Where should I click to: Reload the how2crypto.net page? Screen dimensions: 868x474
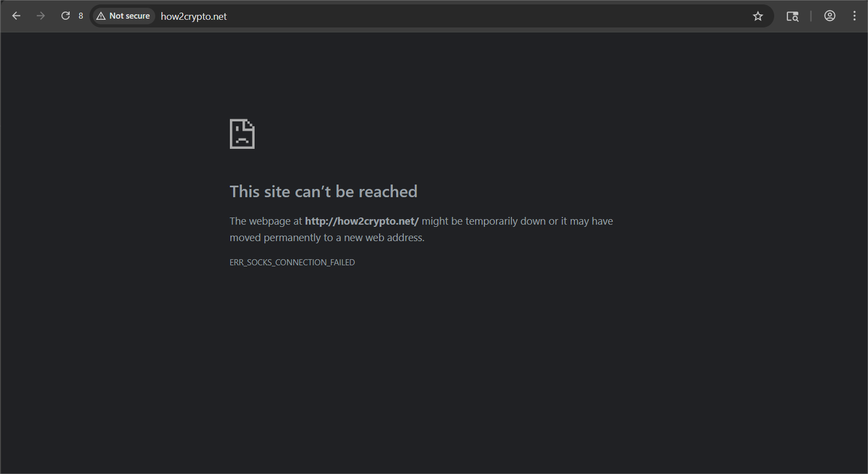coord(65,16)
